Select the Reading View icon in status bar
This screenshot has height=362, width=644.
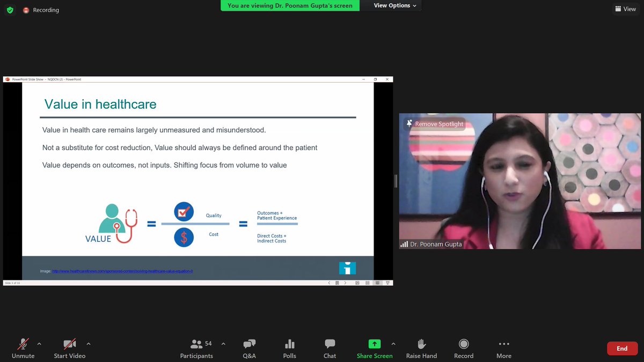click(378, 283)
